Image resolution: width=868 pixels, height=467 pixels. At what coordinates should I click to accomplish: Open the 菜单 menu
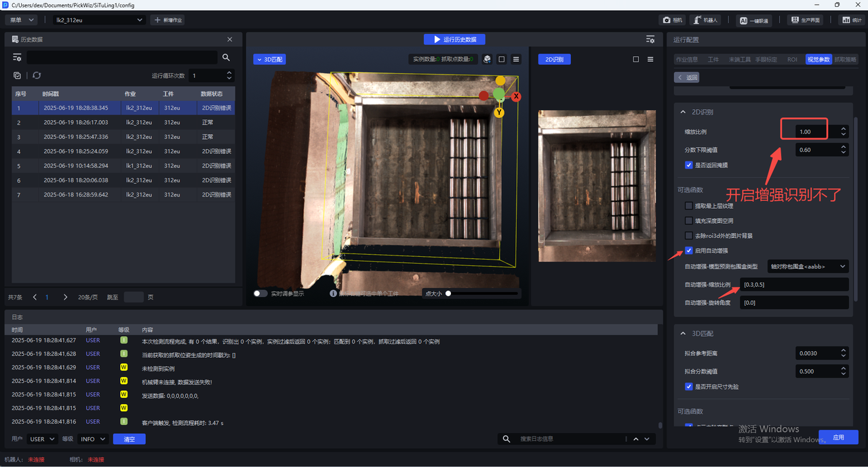pos(22,20)
